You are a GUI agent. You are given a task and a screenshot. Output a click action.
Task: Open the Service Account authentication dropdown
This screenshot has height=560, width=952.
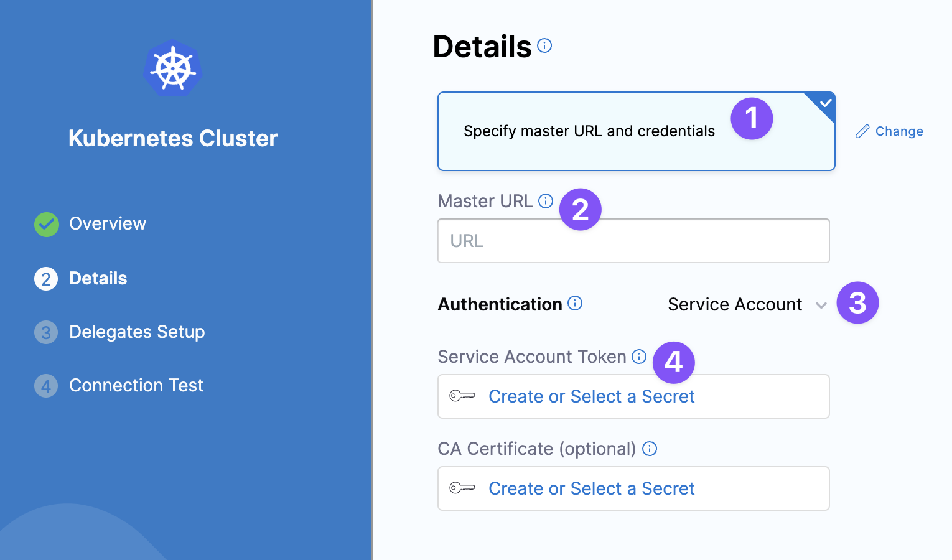735,304
